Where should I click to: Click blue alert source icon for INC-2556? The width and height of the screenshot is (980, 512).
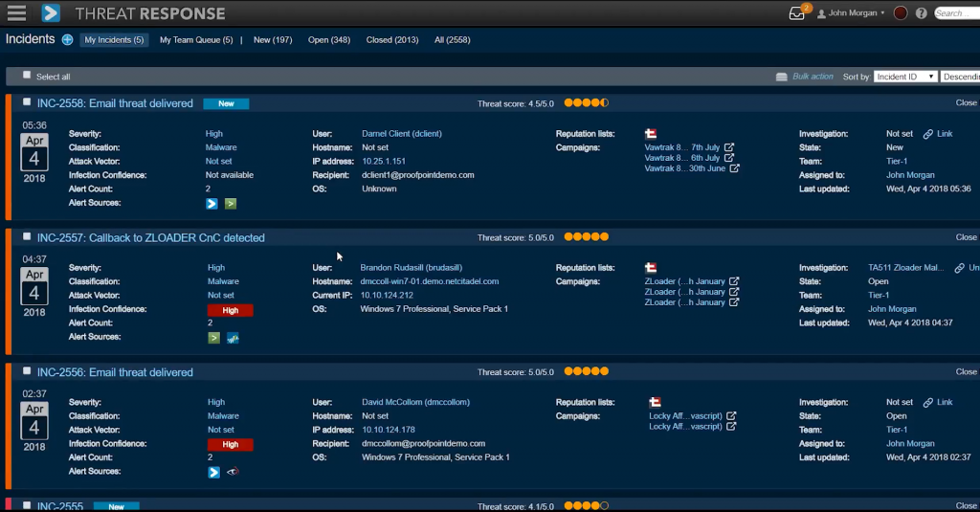pyautogui.click(x=213, y=473)
